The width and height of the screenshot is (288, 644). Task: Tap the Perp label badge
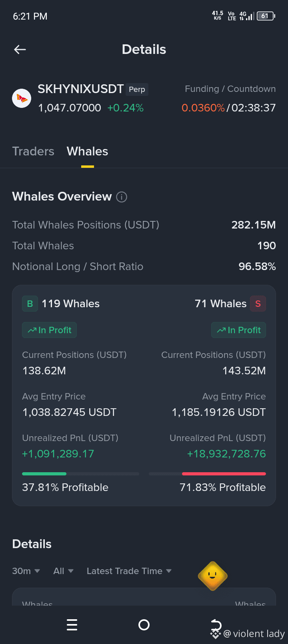tap(137, 89)
